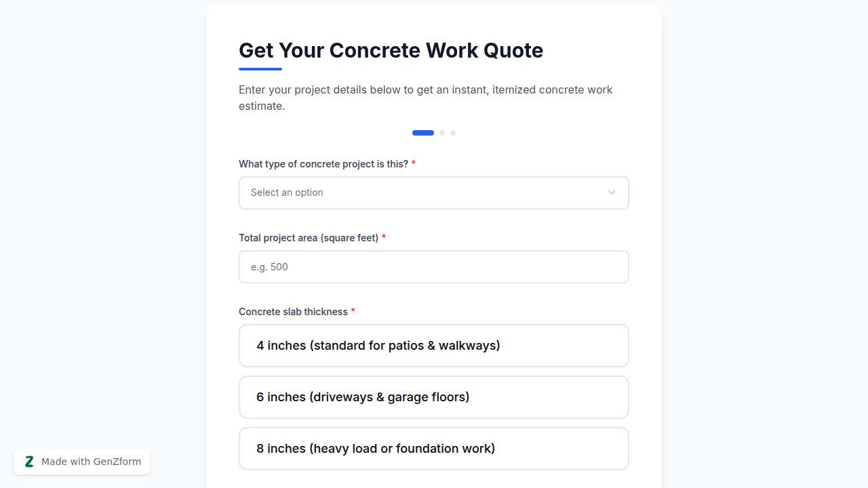Click the Get Your Concrete Work Quote heading
Screen dimensions: 868x488
(x=391, y=50)
